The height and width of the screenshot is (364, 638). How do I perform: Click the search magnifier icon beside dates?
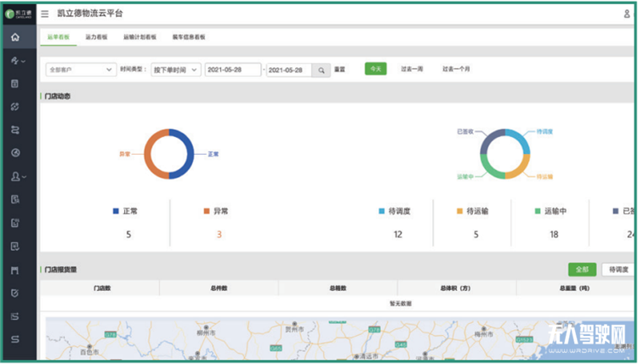pos(322,70)
